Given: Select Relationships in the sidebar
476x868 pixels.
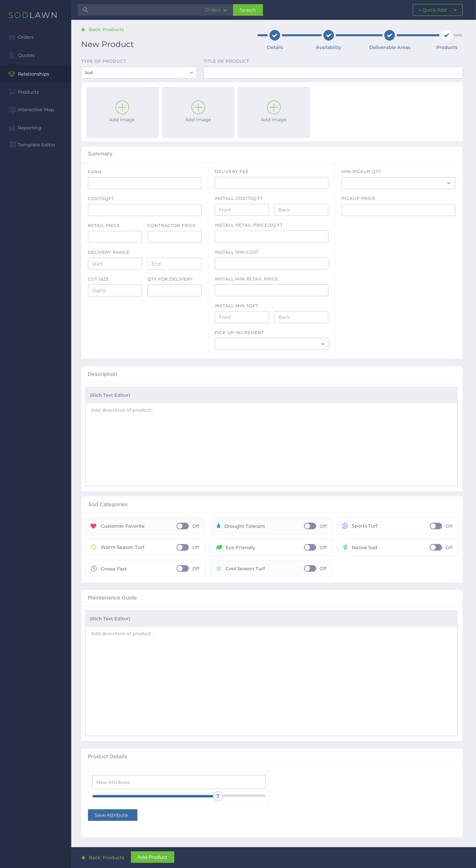Looking at the screenshot, I should coord(35,74).
